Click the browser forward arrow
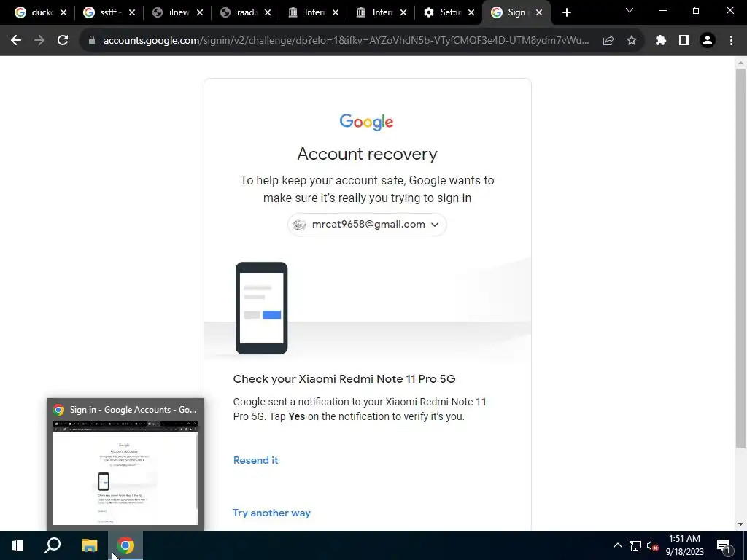Viewport: 747px width, 560px height. click(39, 41)
